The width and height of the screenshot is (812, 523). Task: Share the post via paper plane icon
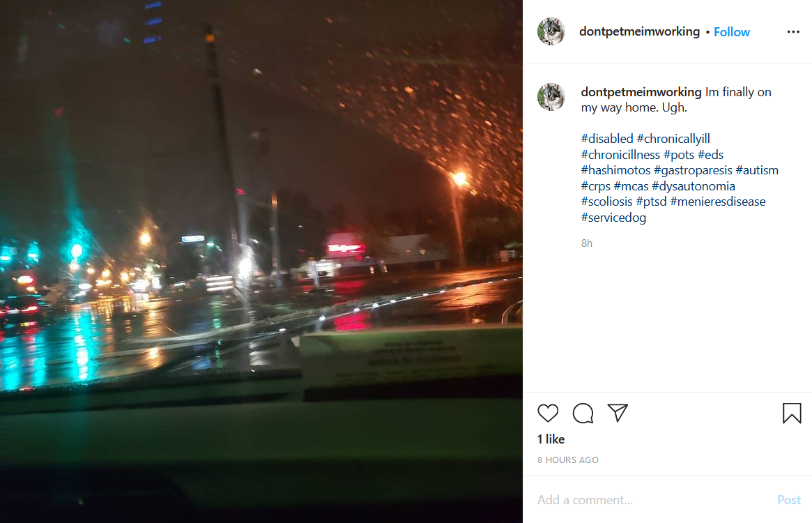tap(618, 413)
